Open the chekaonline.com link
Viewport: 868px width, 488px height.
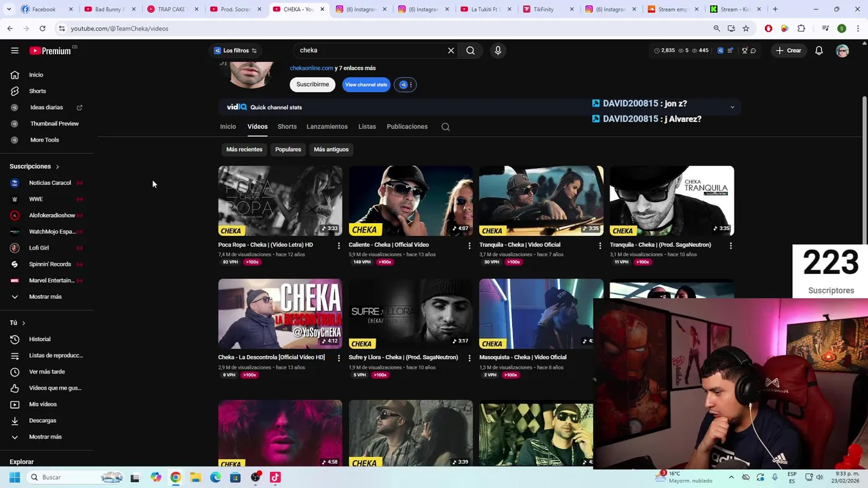pyautogui.click(x=311, y=68)
